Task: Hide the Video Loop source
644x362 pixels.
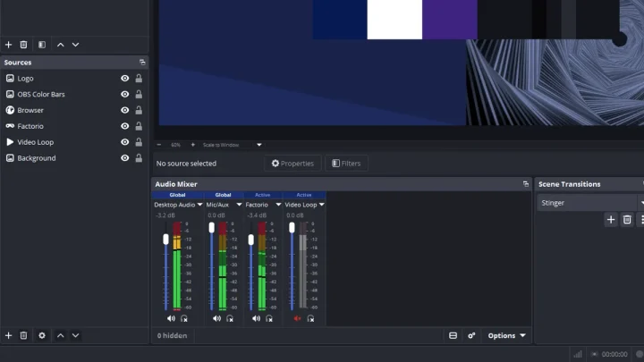Action: 125,142
